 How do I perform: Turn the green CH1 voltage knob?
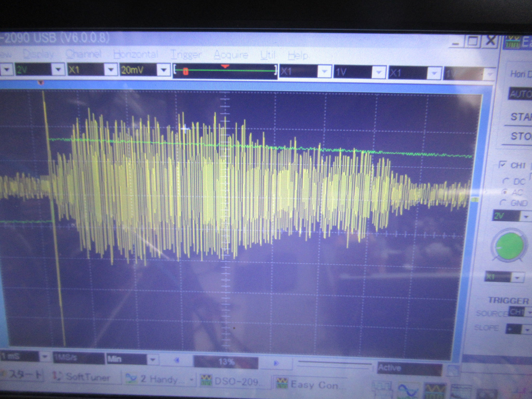(x=510, y=246)
